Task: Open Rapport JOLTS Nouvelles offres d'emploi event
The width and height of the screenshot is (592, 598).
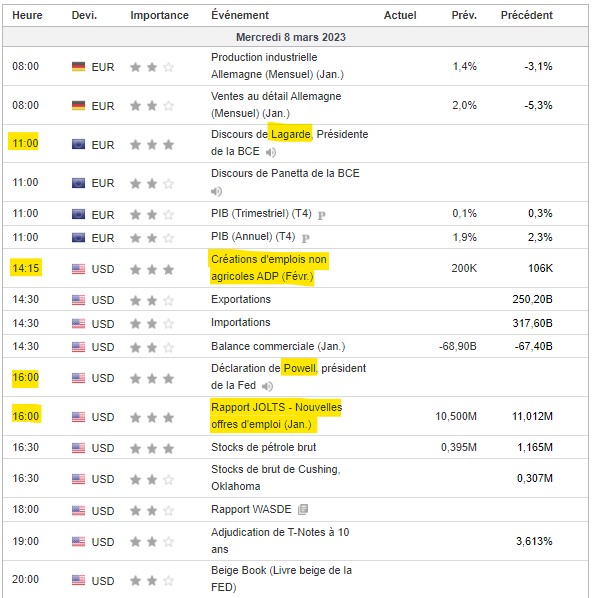Action: tap(277, 416)
